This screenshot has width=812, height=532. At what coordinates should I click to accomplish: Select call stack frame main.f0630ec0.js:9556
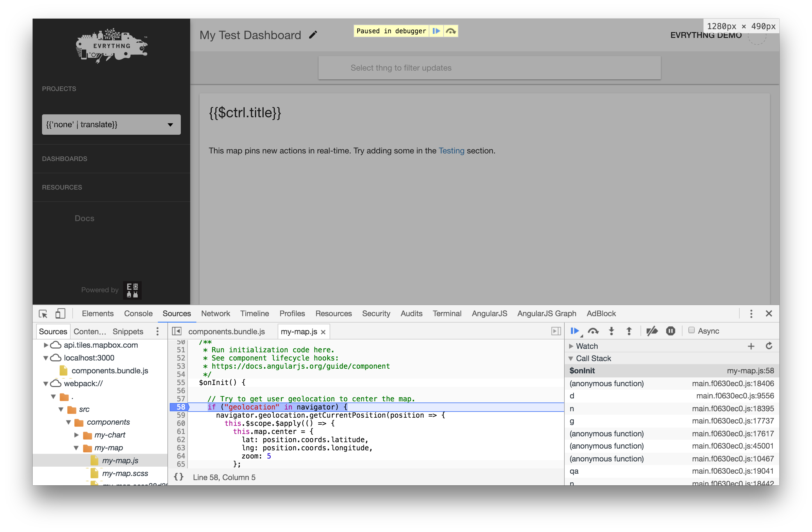[x=671, y=396]
